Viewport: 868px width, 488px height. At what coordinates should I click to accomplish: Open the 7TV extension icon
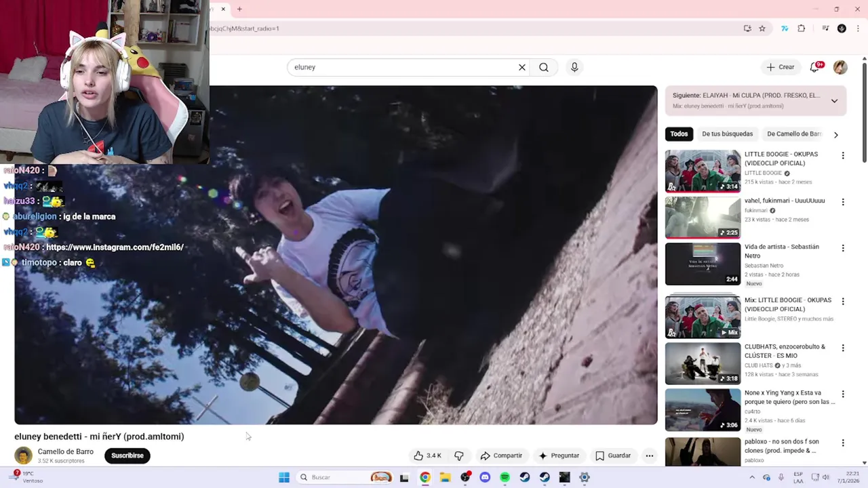(785, 28)
